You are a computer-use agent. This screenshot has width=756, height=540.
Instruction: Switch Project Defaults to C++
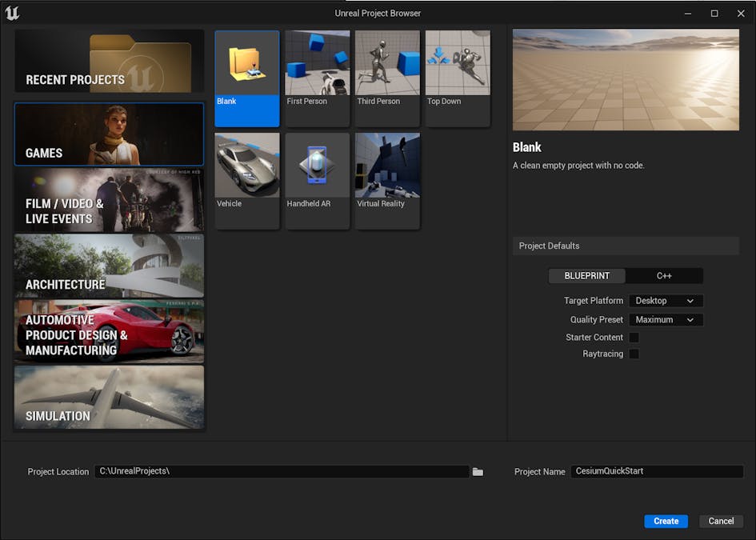pyautogui.click(x=664, y=275)
